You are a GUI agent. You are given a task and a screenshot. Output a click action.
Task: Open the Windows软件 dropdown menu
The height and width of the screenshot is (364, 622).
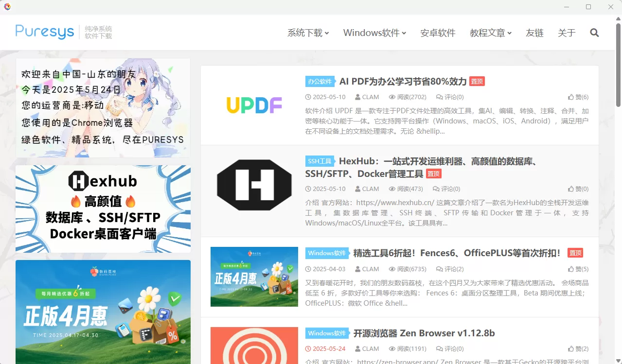pos(372,33)
